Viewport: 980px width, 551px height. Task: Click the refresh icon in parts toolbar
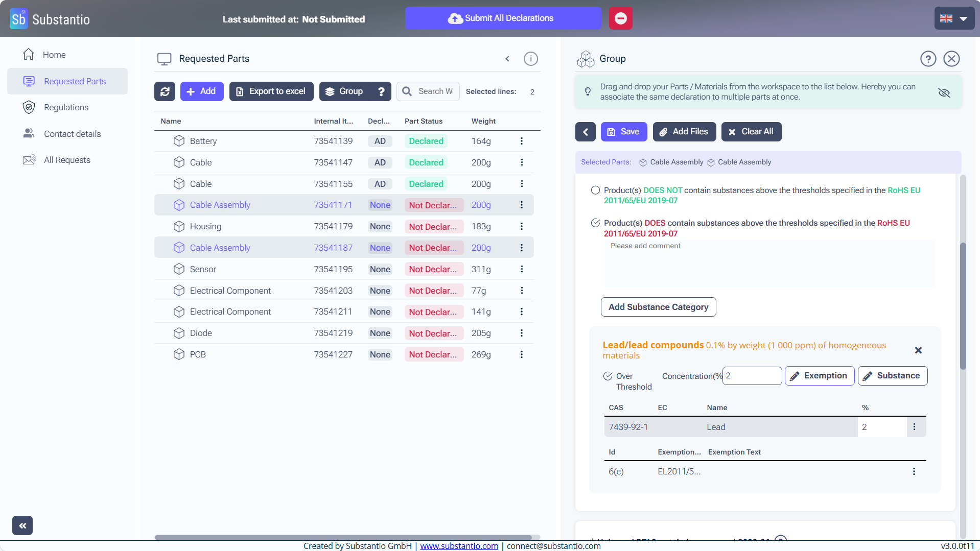click(x=165, y=91)
